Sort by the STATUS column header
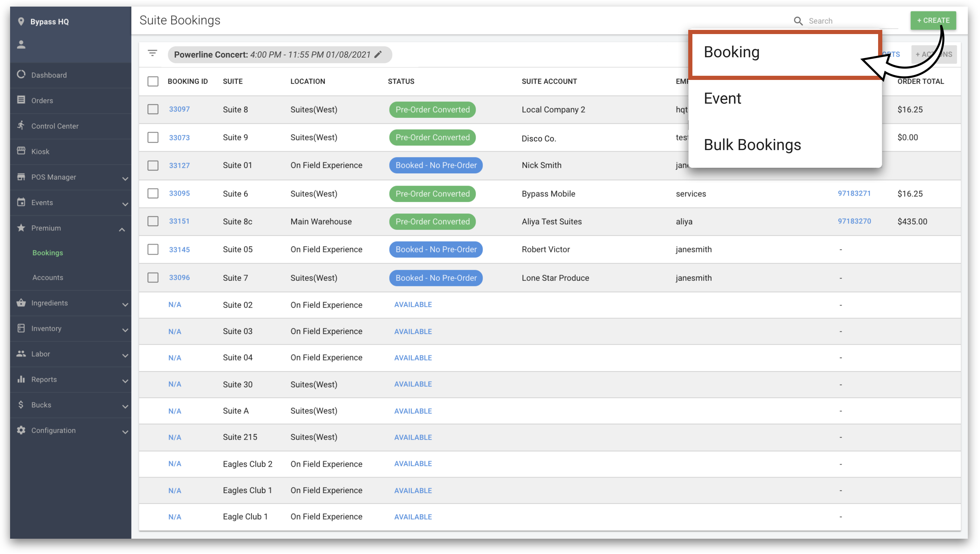 pos(401,81)
